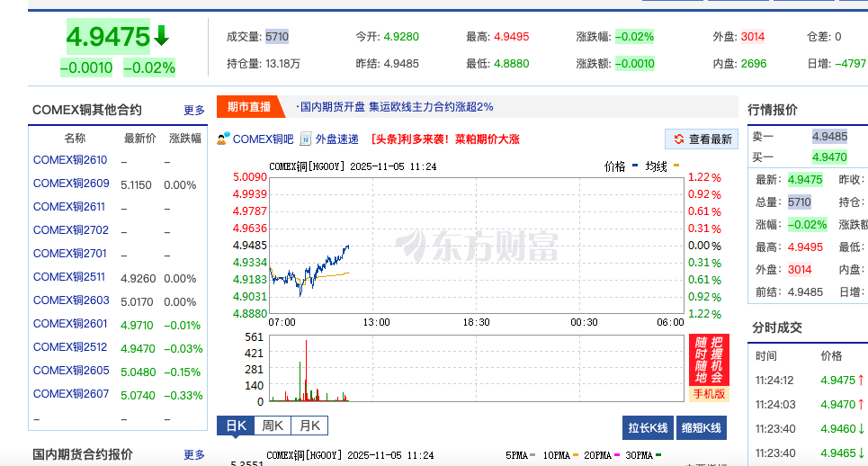Open the 手机版 link
This screenshot has width=868, height=466.
(x=709, y=393)
